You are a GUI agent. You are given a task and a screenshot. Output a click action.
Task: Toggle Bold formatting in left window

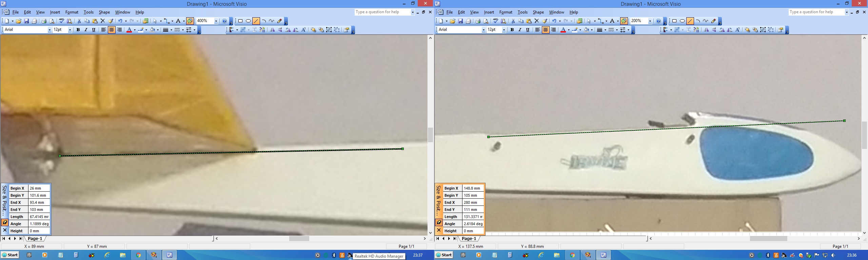(78, 30)
